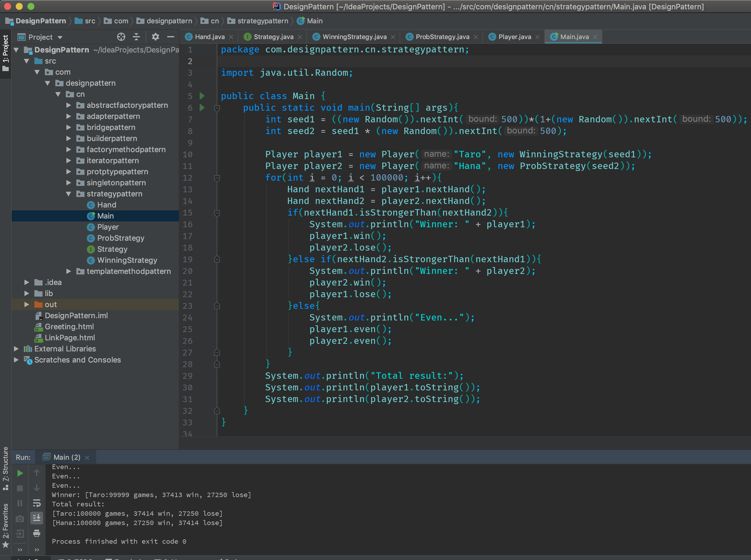Click the locate/scroll from source crosshair icon
Image resolution: width=751 pixels, height=560 pixels.
pos(121,37)
